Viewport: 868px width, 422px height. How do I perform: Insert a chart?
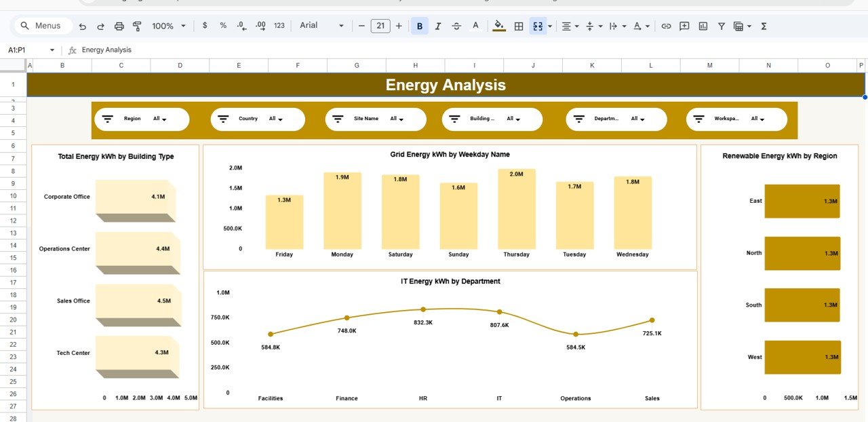click(703, 25)
